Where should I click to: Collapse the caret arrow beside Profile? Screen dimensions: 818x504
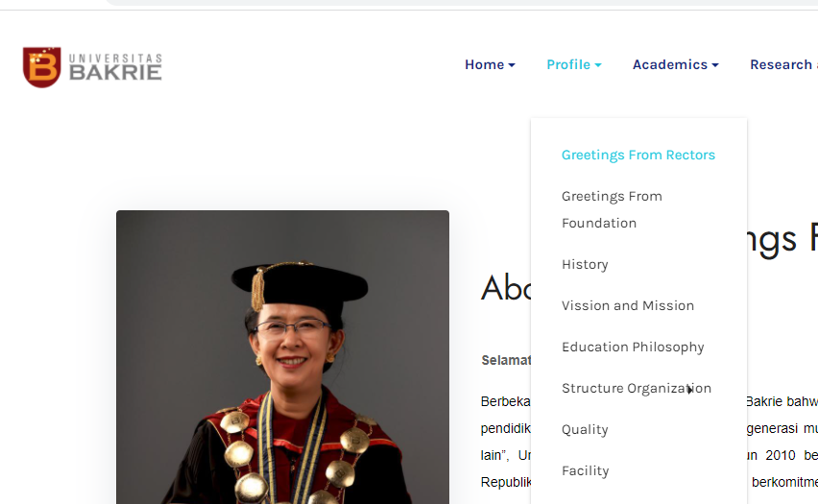tap(598, 65)
